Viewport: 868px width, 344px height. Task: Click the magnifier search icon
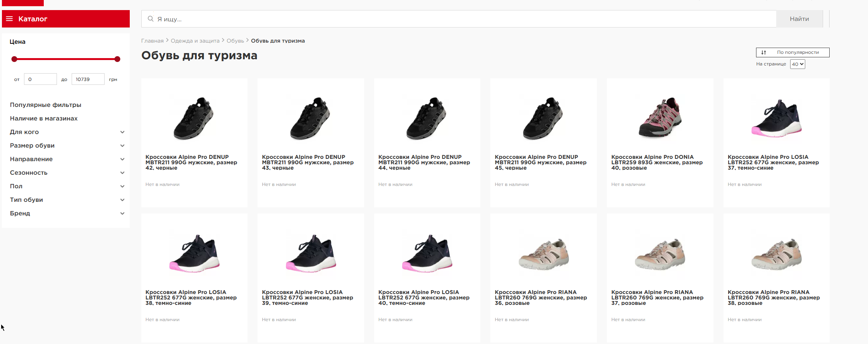tap(151, 19)
